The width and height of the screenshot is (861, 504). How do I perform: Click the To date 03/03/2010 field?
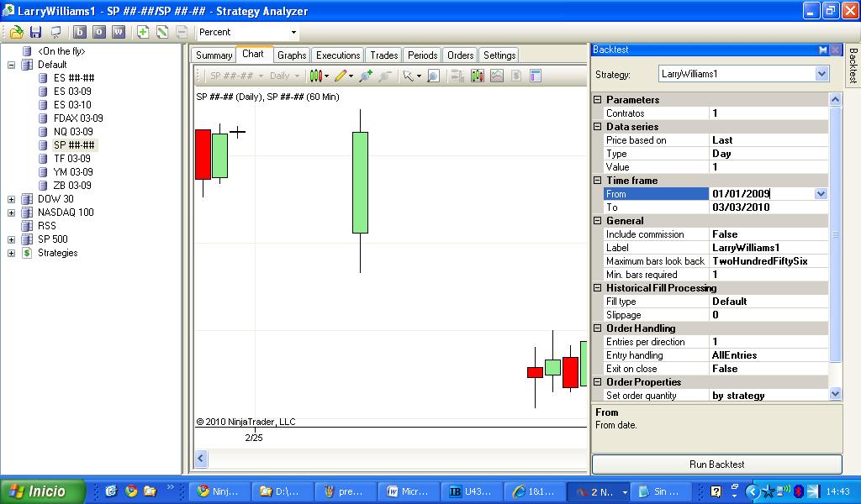(769, 207)
